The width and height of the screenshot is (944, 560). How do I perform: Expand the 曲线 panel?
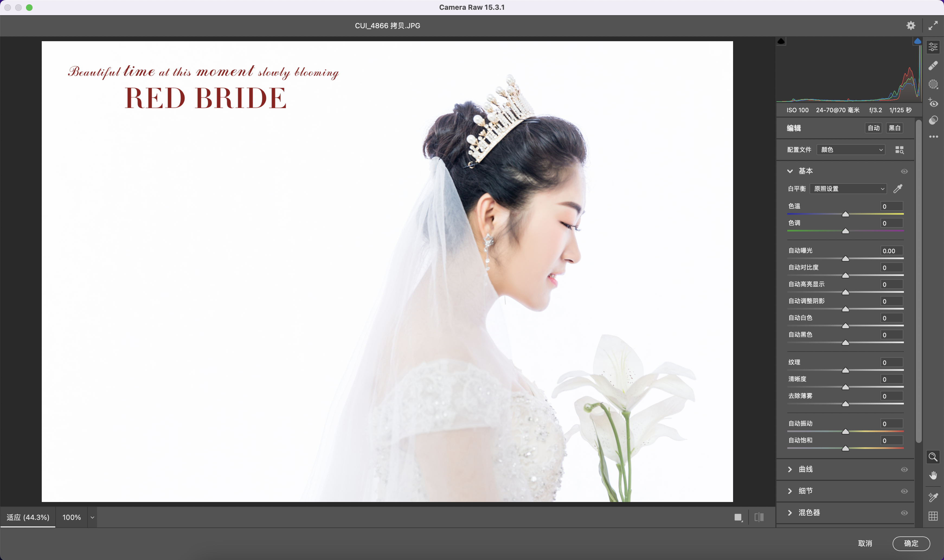click(790, 469)
